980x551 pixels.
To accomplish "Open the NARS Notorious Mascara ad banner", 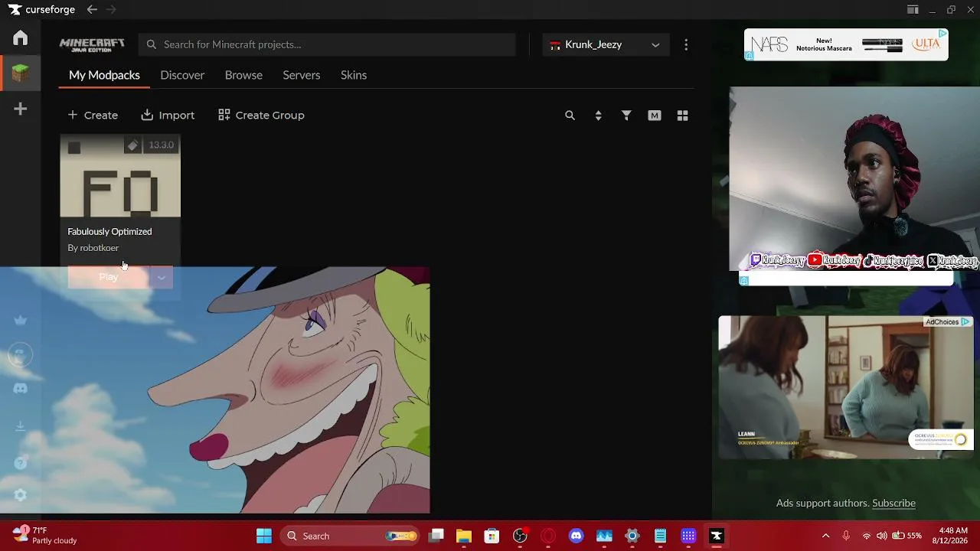I will point(846,44).
